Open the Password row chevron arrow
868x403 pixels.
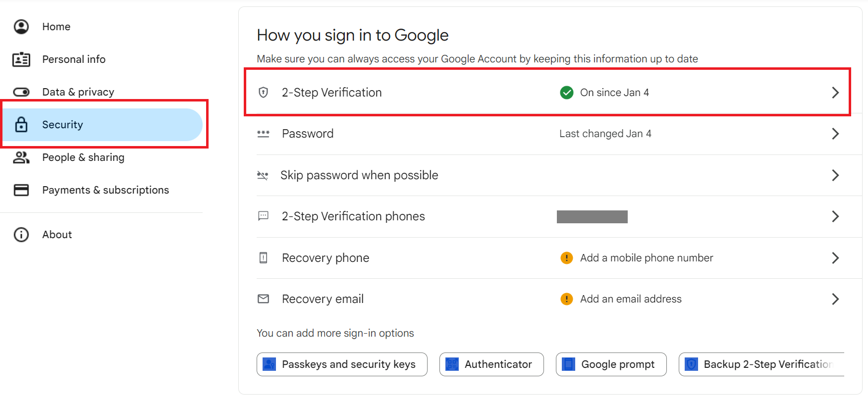835,134
